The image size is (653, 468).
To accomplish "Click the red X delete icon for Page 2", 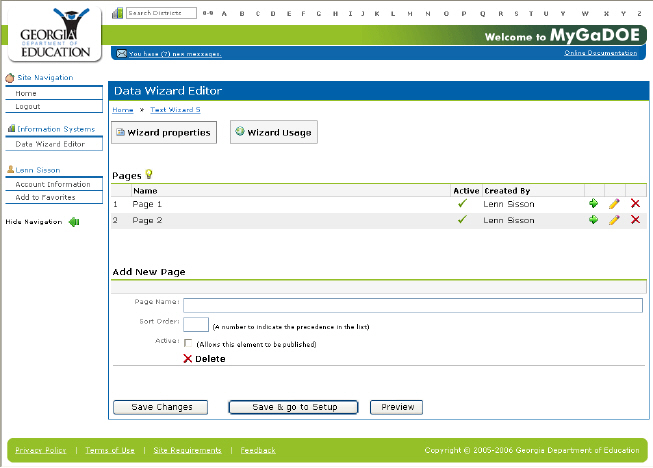I will (x=635, y=219).
